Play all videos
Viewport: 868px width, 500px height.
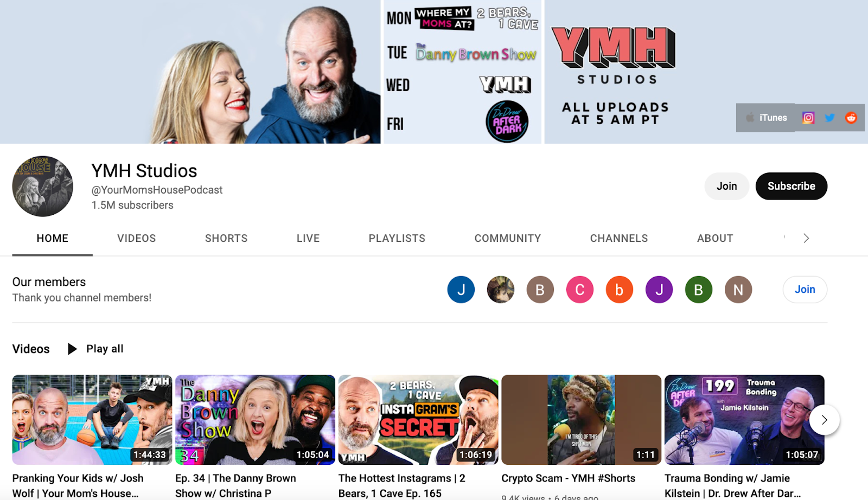pyautogui.click(x=96, y=349)
